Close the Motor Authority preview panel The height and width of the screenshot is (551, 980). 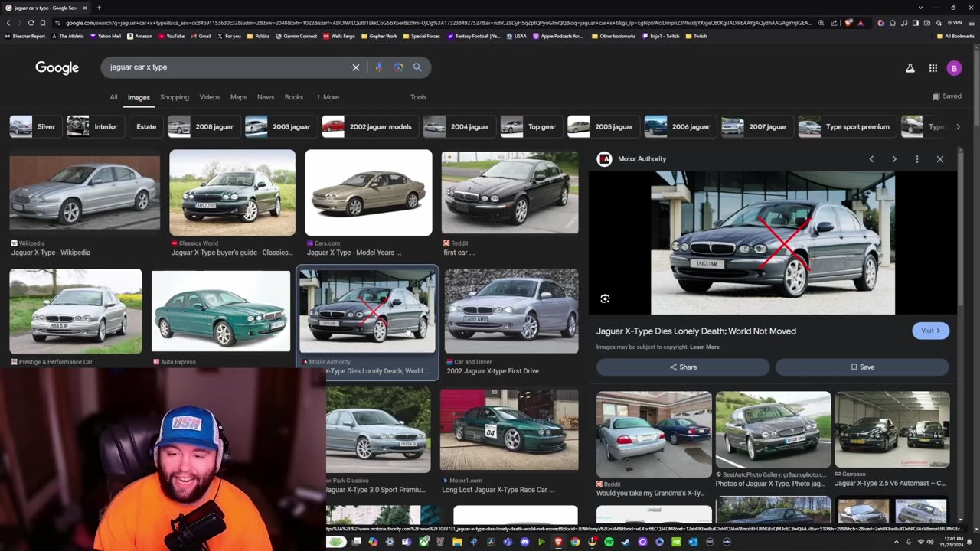coord(940,159)
